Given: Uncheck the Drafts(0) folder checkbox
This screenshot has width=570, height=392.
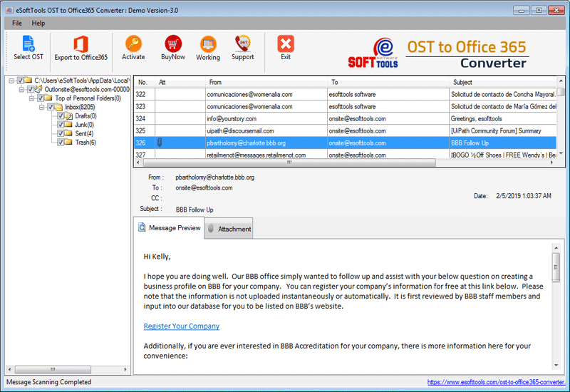Looking at the screenshot, I should point(61,116).
